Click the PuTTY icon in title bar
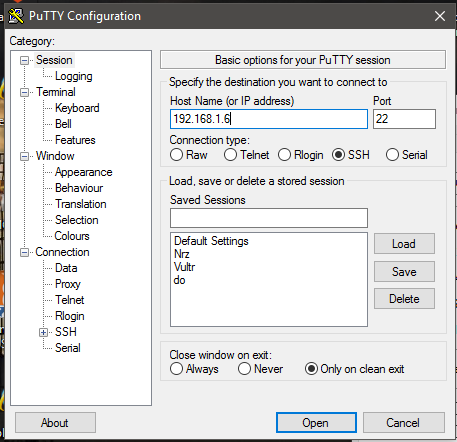 tap(16, 16)
